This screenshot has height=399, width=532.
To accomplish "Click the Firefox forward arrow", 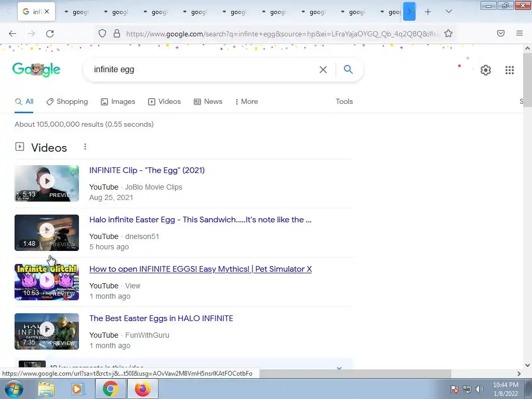I will (31, 34).
